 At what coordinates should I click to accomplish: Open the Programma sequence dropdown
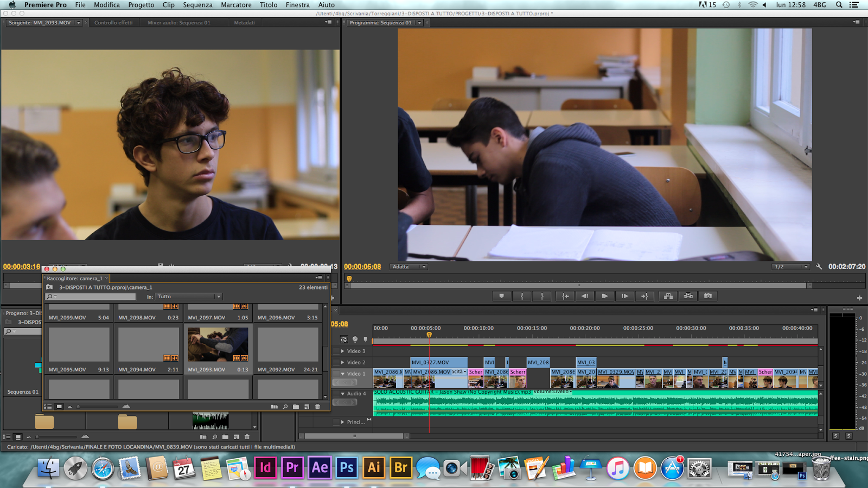419,23
